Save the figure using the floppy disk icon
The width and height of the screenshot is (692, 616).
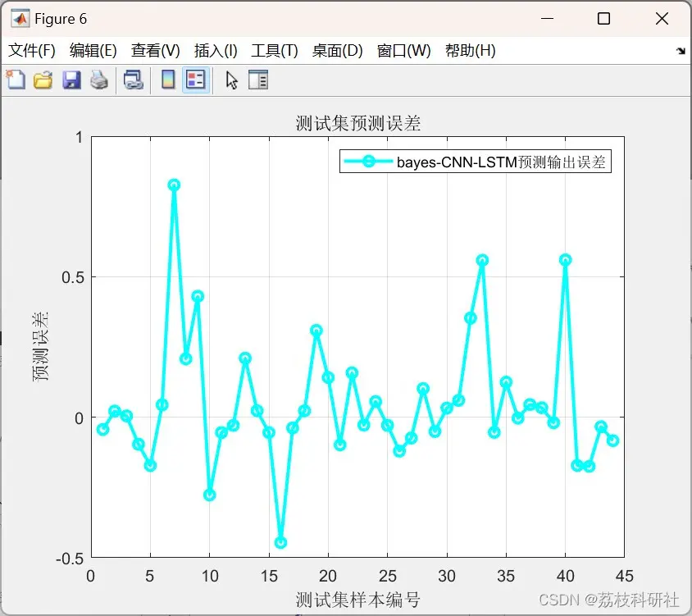click(x=71, y=80)
